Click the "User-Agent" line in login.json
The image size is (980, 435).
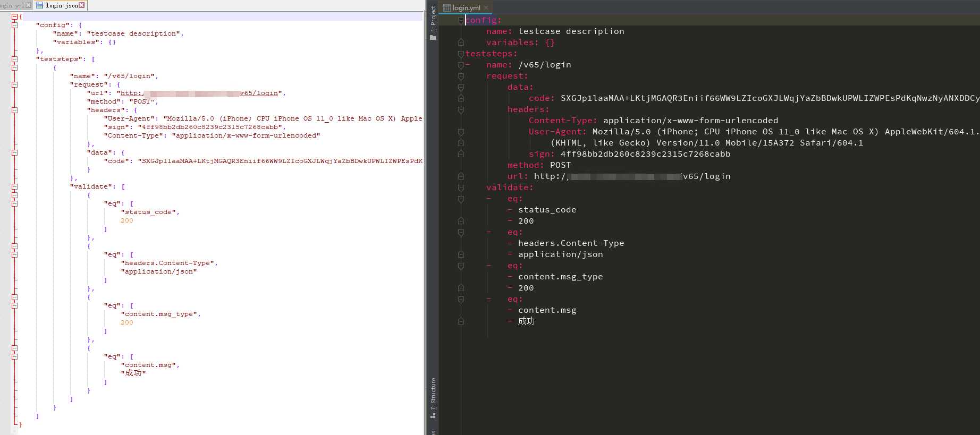coord(263,118)
